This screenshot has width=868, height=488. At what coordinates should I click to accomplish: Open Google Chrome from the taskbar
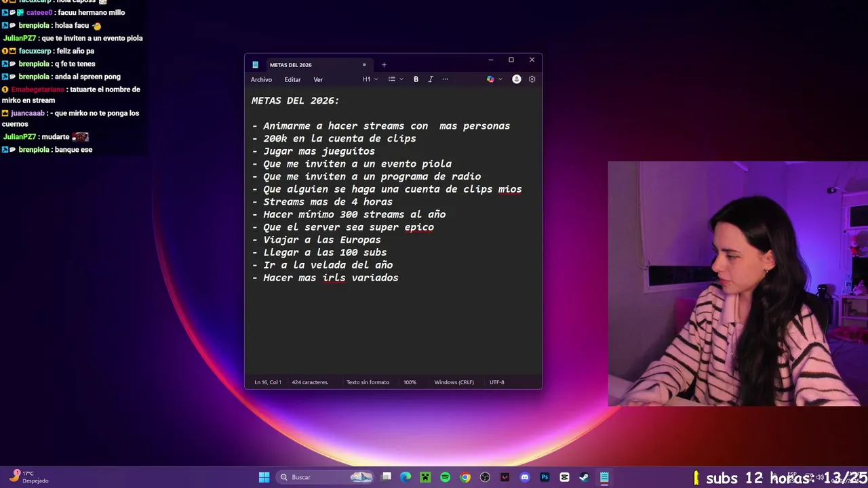click(x=465, y=477)
